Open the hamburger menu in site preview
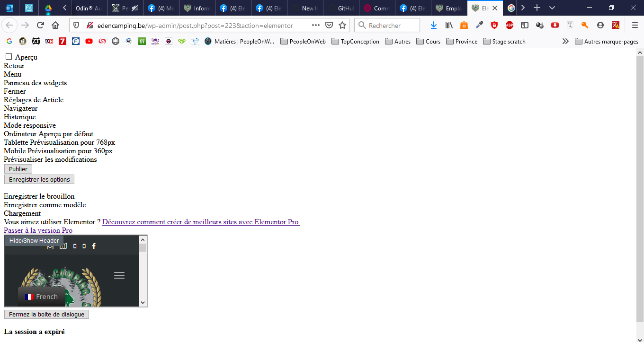 119,275
